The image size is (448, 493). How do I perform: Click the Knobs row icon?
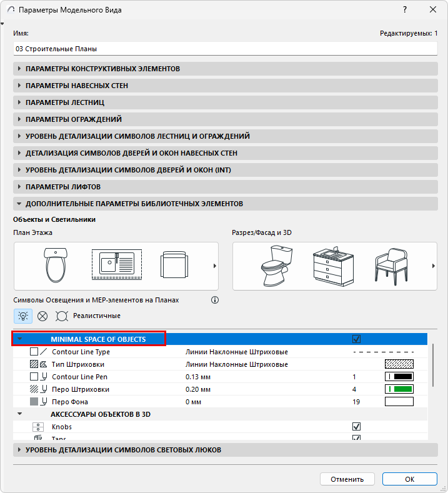tap(38, 427)
